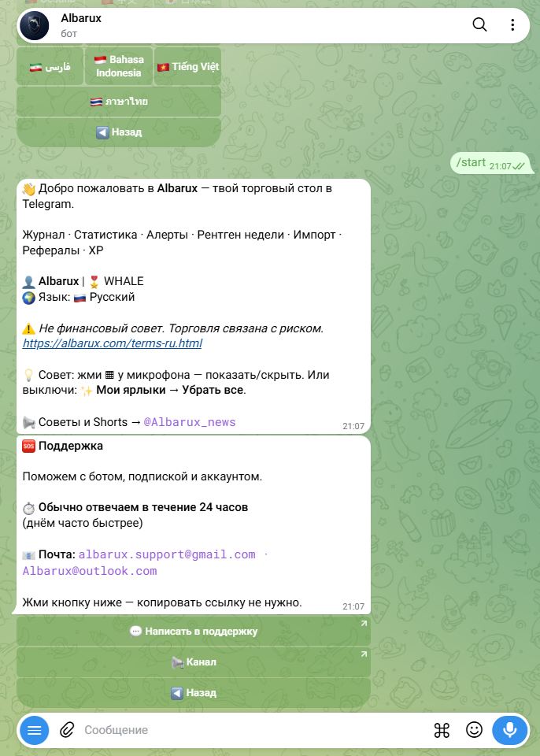Open albarux.support@gmail.com email link
Image resolution: width=540 pixels, height=756 pixels.
(167, 554)
